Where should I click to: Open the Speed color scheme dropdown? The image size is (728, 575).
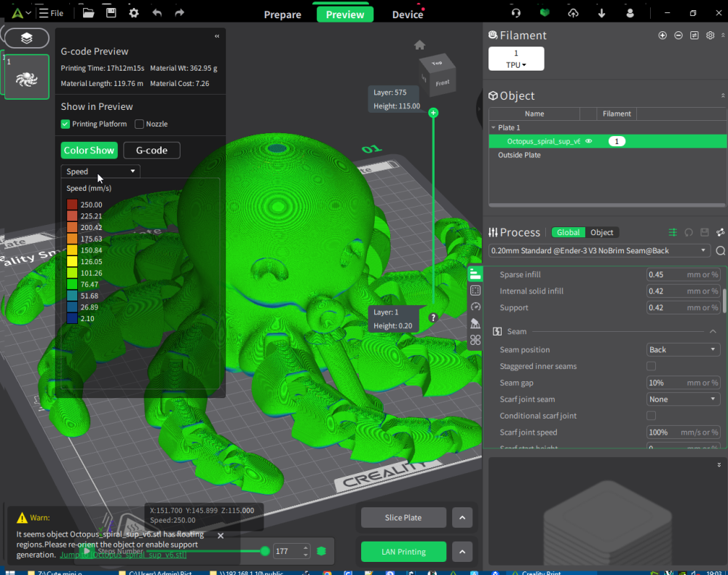tap(100, 171)
